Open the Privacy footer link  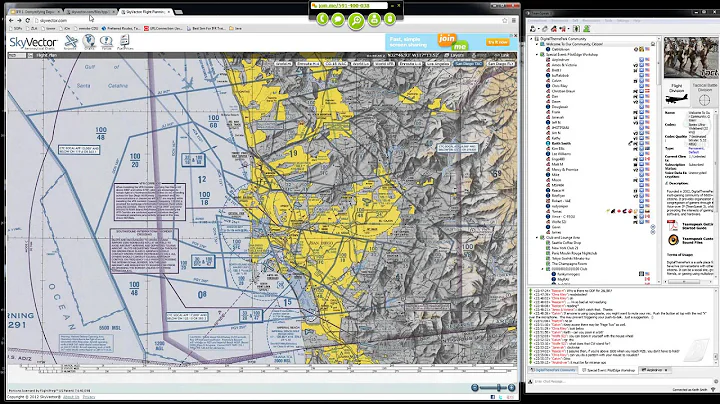pos(89,397)
